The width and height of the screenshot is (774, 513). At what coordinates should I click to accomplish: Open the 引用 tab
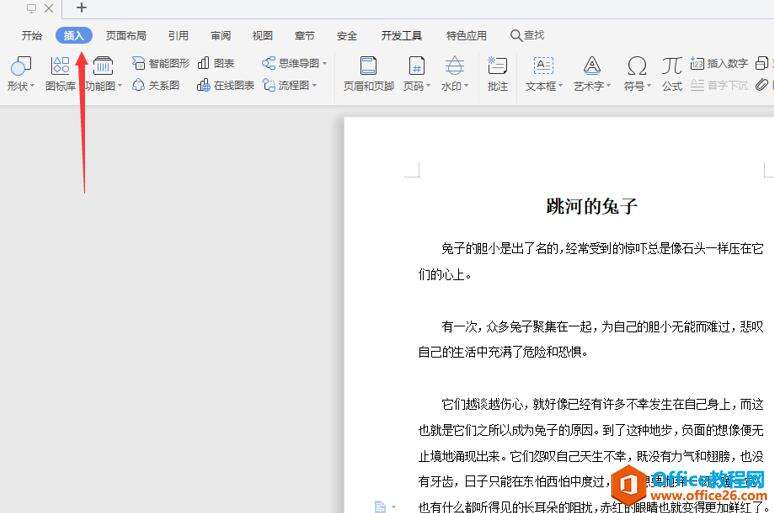tap(178, 36)
